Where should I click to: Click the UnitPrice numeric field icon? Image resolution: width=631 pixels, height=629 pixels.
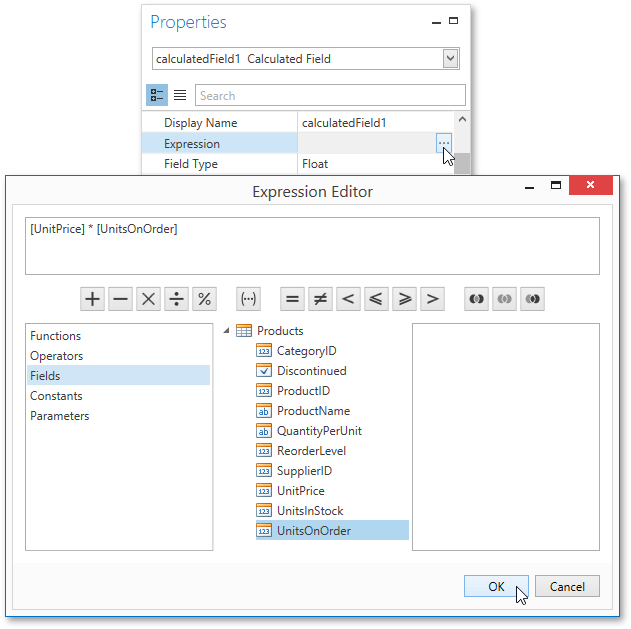pyautogui.click(x=264, y=491)
